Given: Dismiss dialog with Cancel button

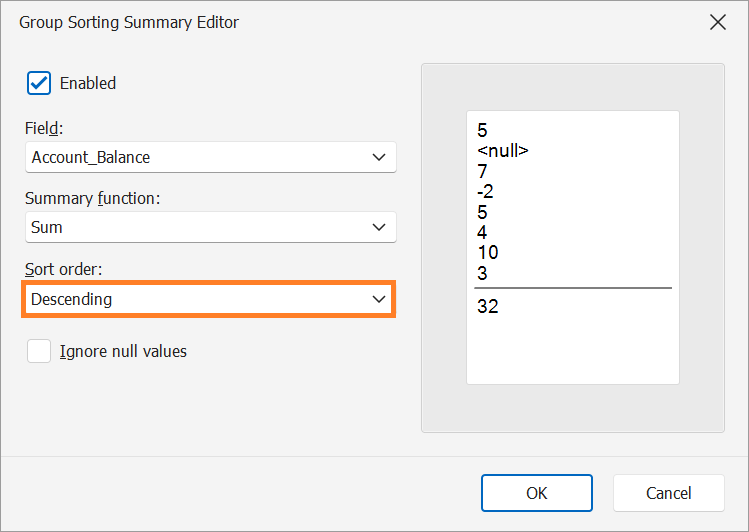Looking at the screenshot, I should point(669,493).
